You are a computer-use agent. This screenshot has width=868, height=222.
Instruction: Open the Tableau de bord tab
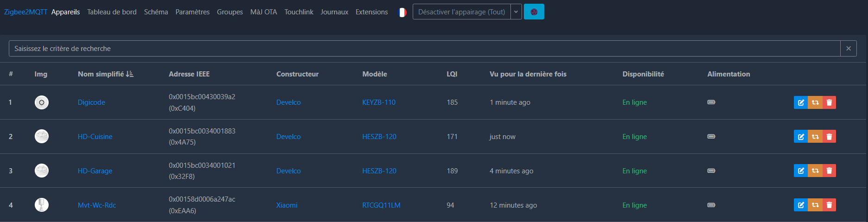tap(112, 12)
